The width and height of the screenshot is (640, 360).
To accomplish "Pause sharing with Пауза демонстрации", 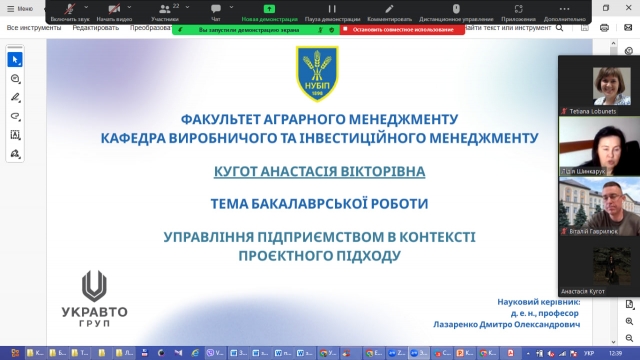I will coord(332,12).
